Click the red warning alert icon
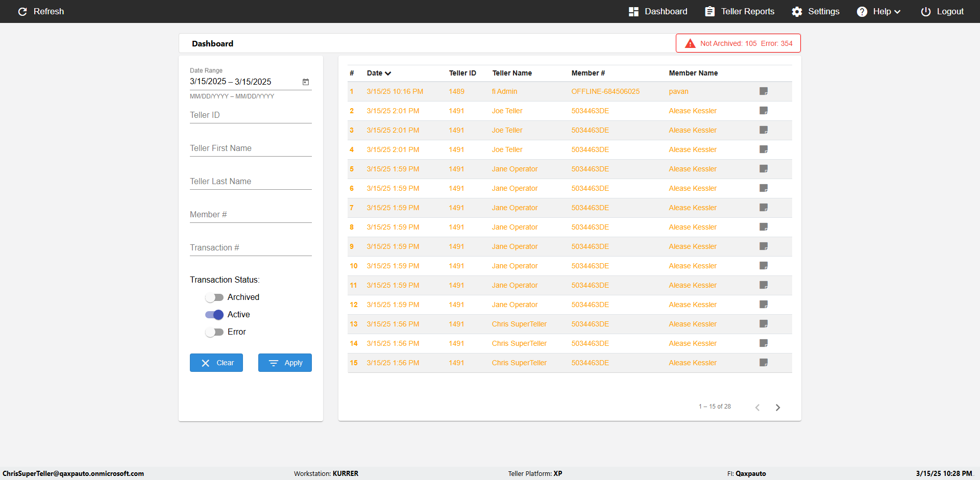 [690, 43]
